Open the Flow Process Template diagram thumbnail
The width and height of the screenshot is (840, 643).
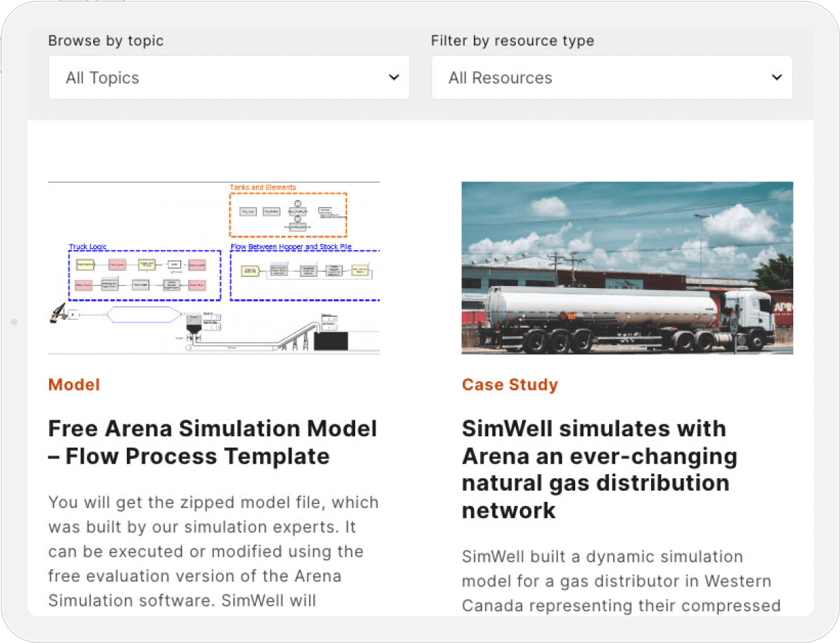click(x=214, y=267)
